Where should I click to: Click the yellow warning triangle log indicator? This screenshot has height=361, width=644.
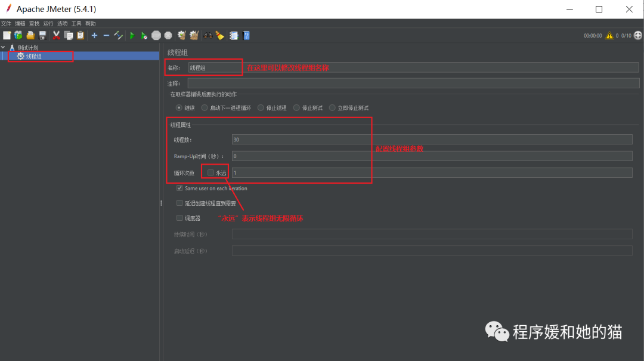coord(609,35)
